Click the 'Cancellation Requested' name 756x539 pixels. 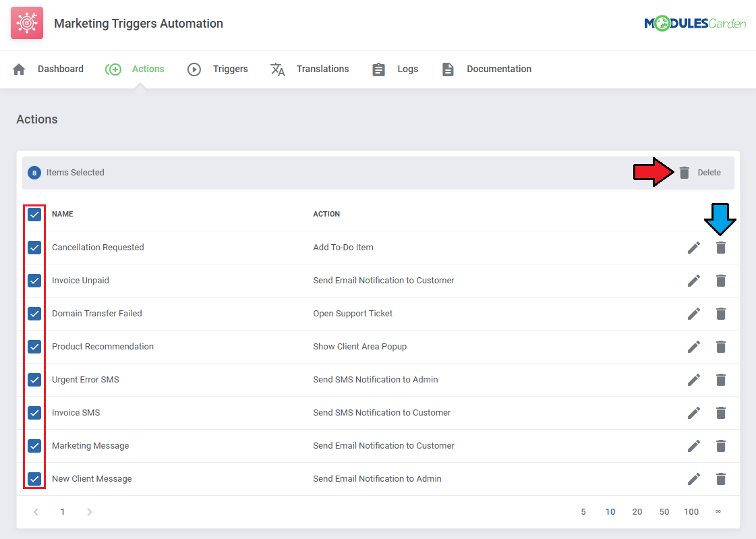(x=98, y=248)
